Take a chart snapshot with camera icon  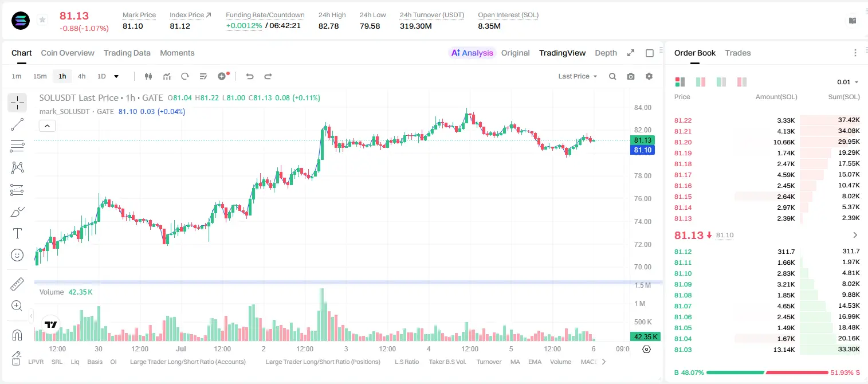(x=631, y=76)
